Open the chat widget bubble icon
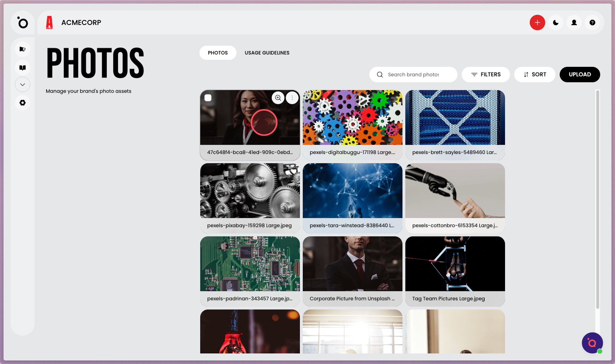Viewport: 615px width, 364px height. 592,343
